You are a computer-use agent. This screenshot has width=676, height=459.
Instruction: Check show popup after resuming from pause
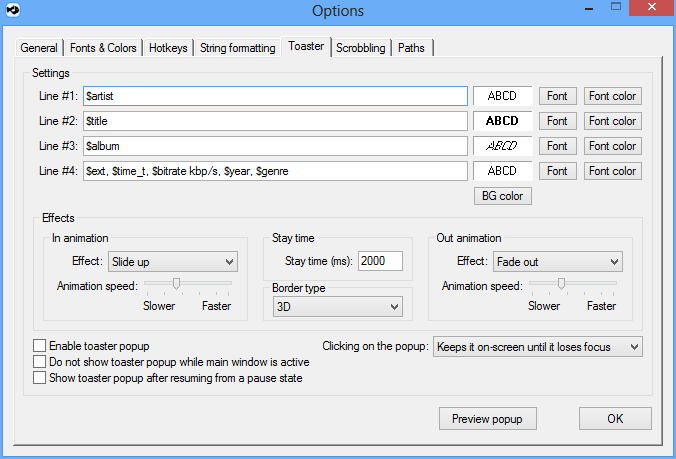click(40, 378)
